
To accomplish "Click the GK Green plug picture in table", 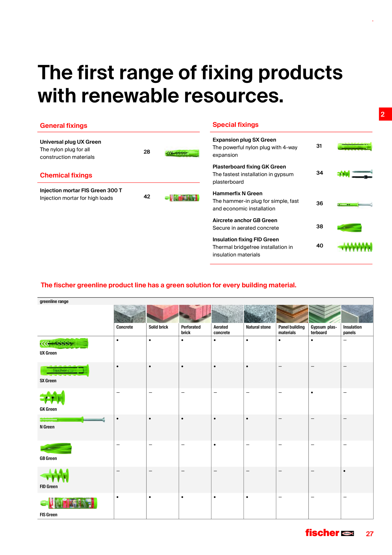I will 52,398.
